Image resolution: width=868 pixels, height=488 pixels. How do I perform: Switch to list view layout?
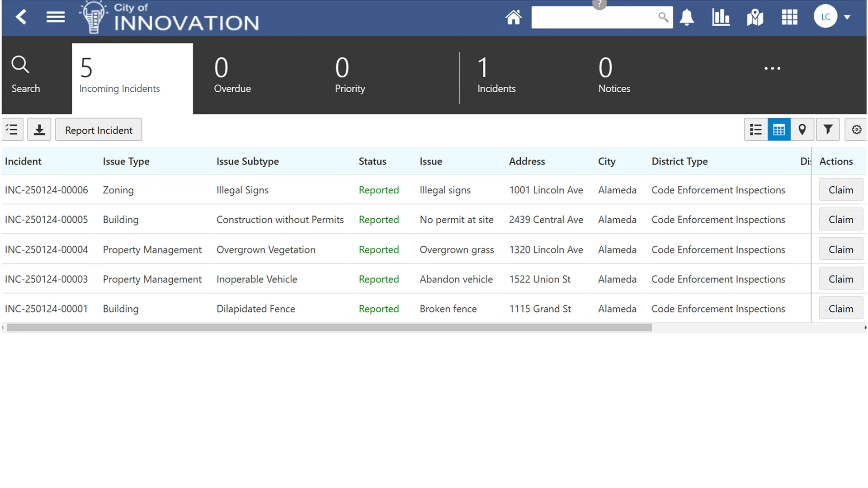(755, 130)
